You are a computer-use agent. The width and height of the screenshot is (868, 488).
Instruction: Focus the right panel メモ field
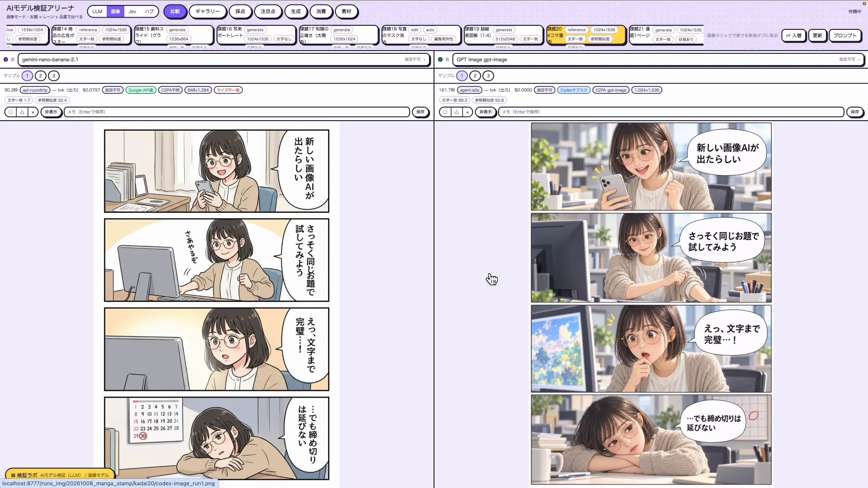(671, 112)
